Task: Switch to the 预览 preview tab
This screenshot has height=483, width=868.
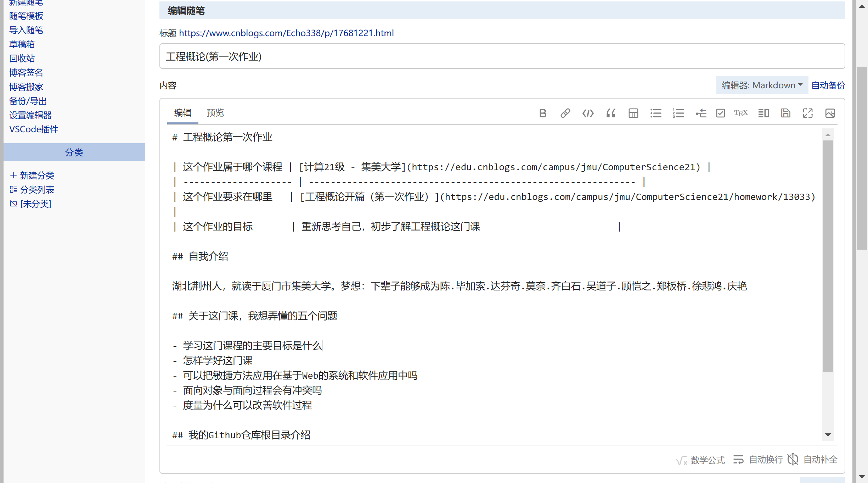Action: point(215,113)
